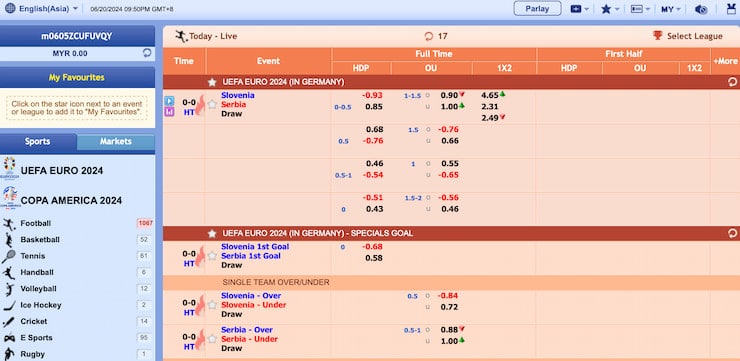Favourite the SPECIALS GOAL league star
Viewport: 740px width, 361px height.
click(212, 234)
